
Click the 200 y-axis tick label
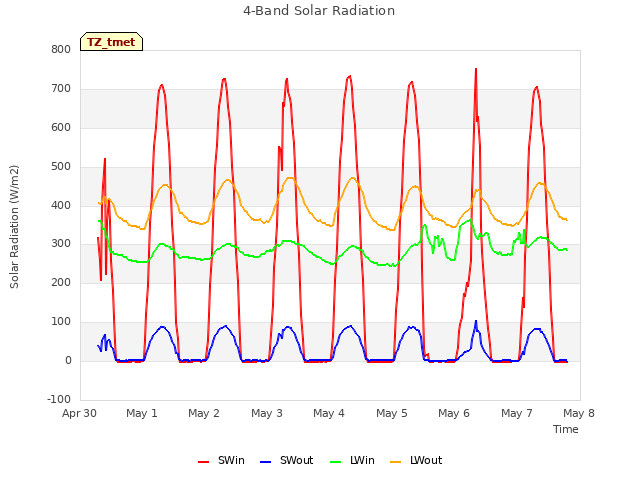61,282
